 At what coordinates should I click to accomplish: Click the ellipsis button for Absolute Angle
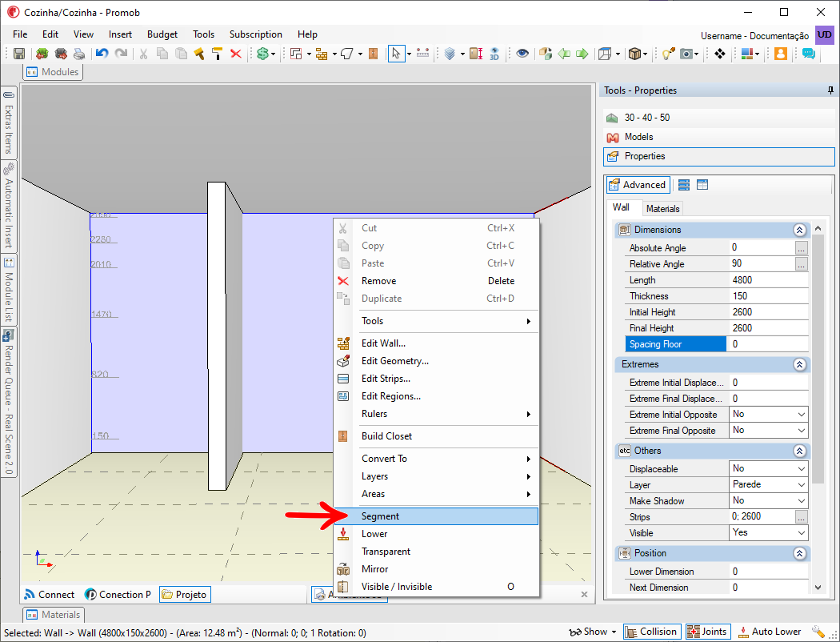[801, 248]
